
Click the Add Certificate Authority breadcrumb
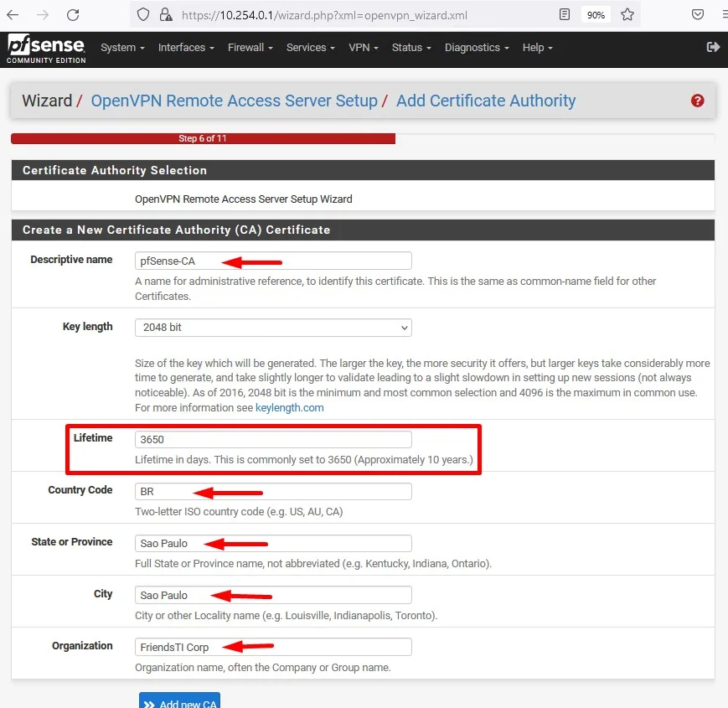486,101
